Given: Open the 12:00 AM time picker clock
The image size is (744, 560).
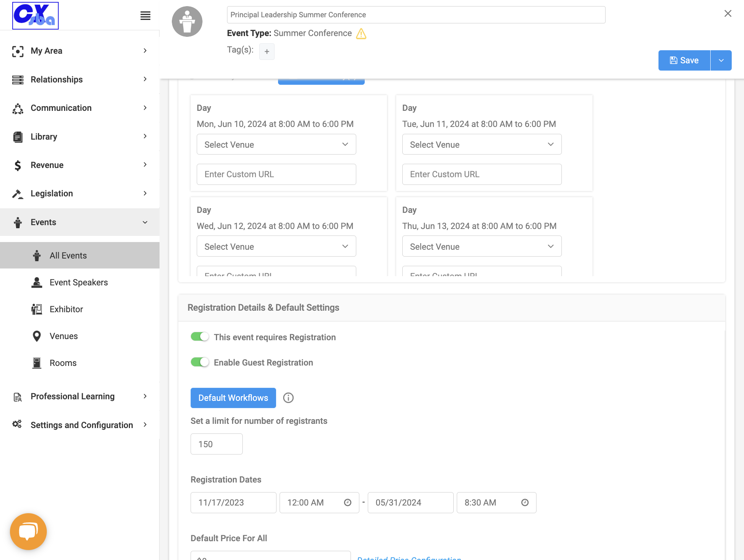Looking at the screenshot, I should coord(348,502).
